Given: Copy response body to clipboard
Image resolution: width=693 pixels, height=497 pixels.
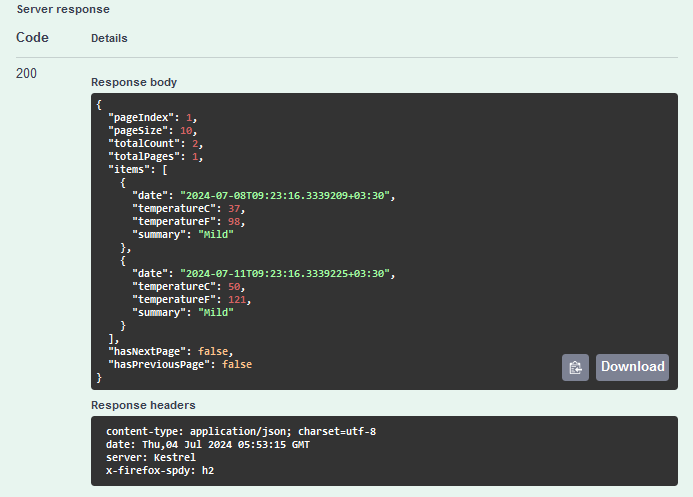Looking at the screenshot, I should (575, 367).
